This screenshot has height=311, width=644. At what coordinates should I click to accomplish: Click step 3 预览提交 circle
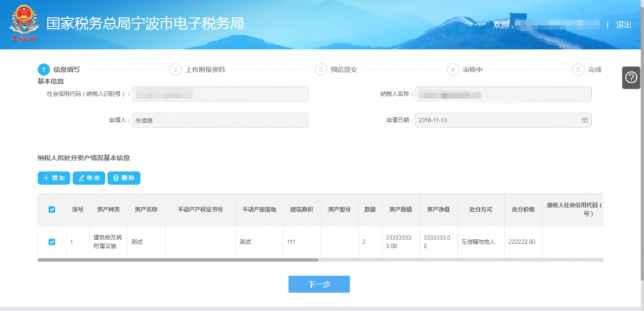tap(320, 70)
